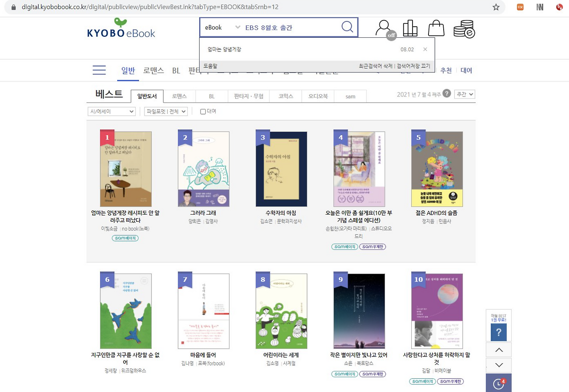Click 최근검색어 삭제 link
The height and width of the screenshot is (392, 569).
point(376,66)
